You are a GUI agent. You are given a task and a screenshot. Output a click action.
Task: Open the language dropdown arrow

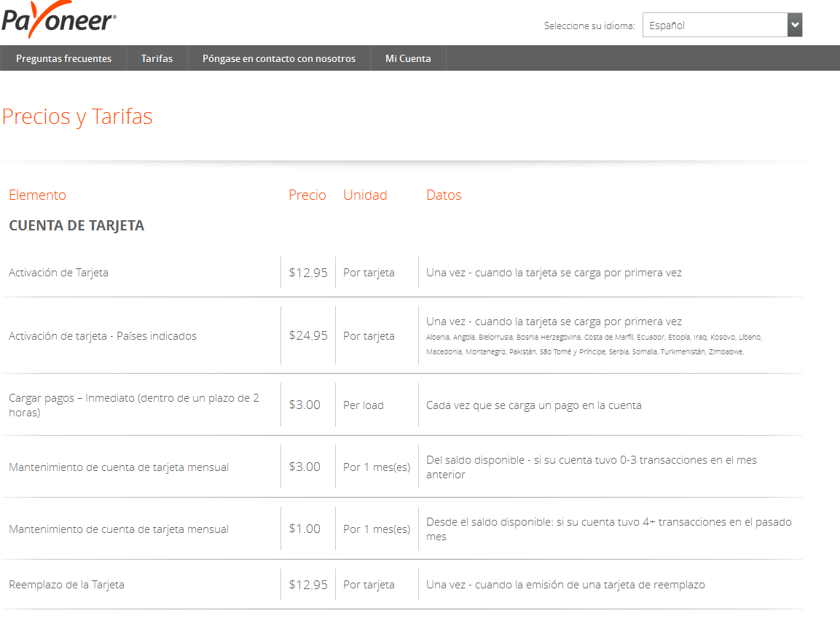795,26
